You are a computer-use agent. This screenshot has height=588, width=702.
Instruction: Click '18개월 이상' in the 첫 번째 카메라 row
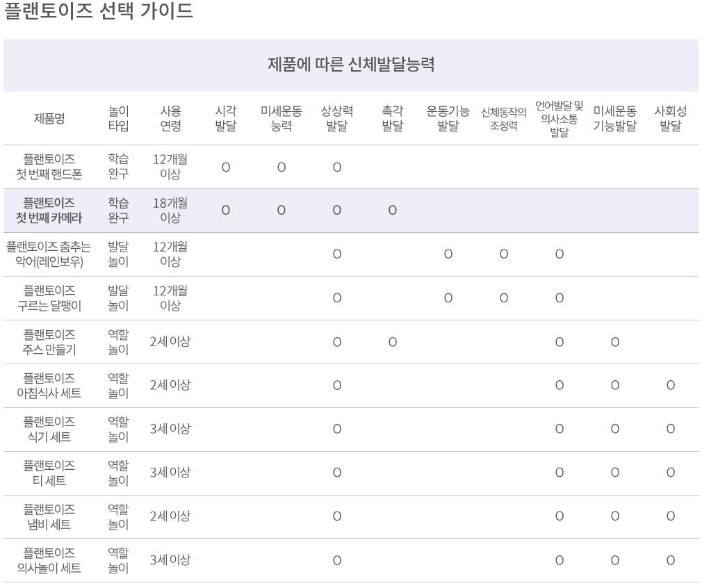[x=170, y=211]
